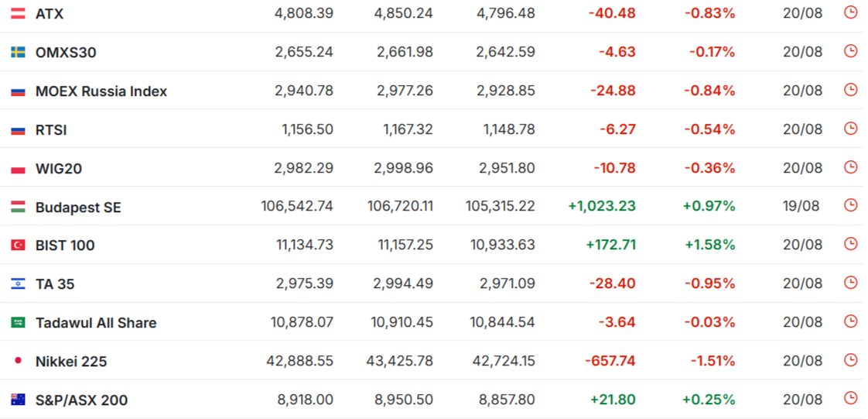This screenshot has width=868, height=419.
Task: Click the clock icon beside Nikkei 225
Action: pos(850,360)
